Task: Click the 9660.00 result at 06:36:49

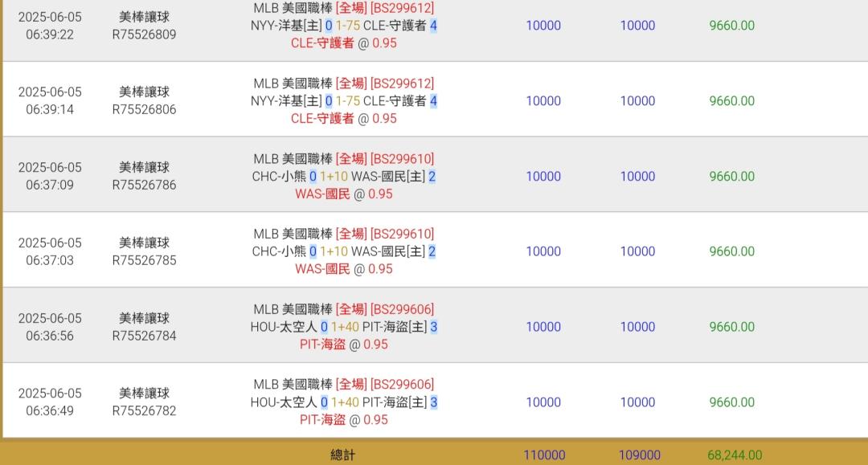Action: [x=732, y=402]
